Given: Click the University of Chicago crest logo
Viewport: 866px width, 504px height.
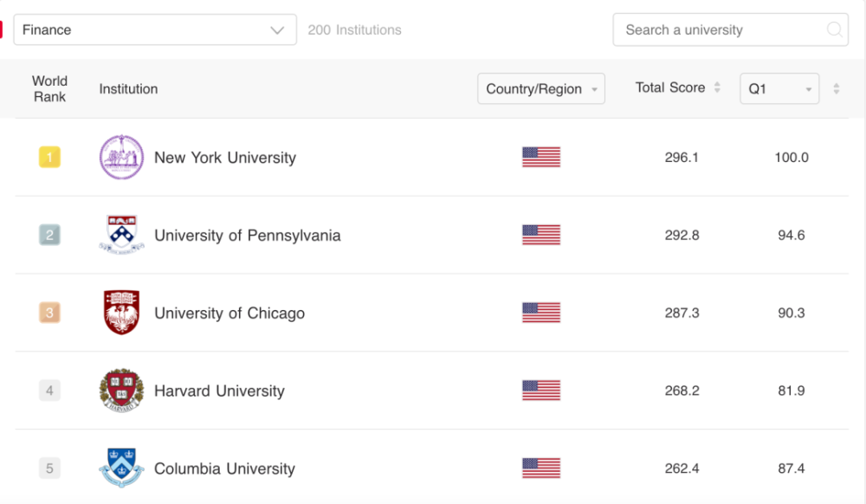Looking at the screenshot, I should pos(121,313).
